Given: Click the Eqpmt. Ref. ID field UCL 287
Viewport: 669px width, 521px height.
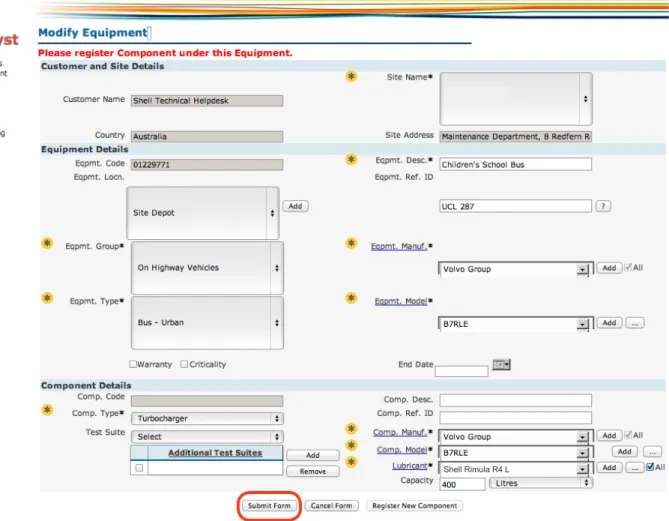Looking at the screenshot, I should [x=515, y=206].
